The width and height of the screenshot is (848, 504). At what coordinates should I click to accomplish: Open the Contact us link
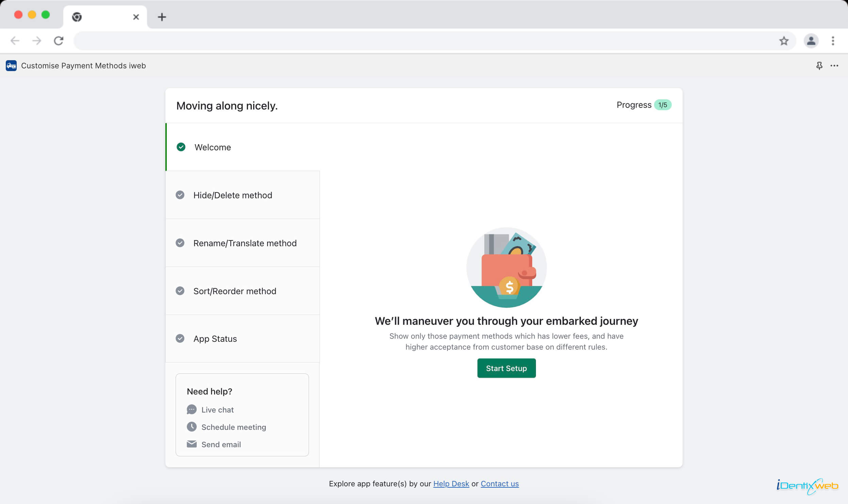500,484
